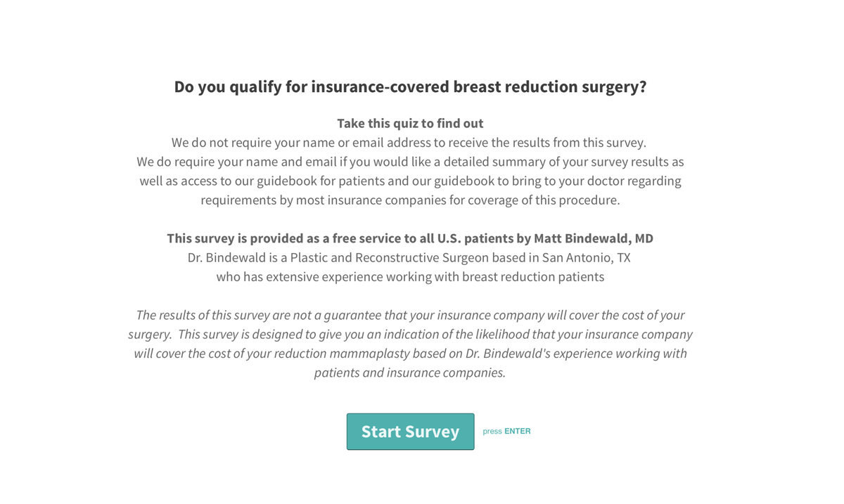The image size is (844, 504).
Task: Click the "requirements by most insurance companies" line
Action: (410, 200)
